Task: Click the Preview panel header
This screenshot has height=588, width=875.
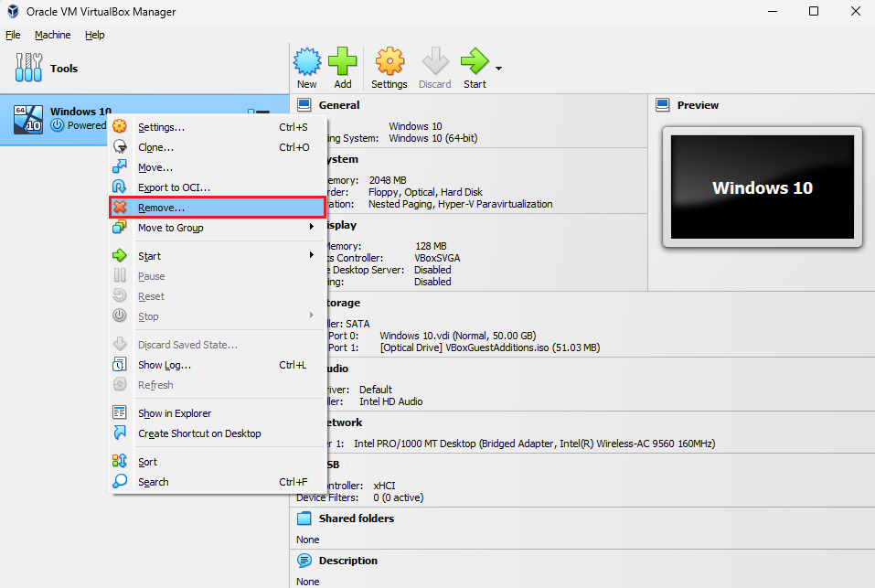Action: (x=698, y=105)
